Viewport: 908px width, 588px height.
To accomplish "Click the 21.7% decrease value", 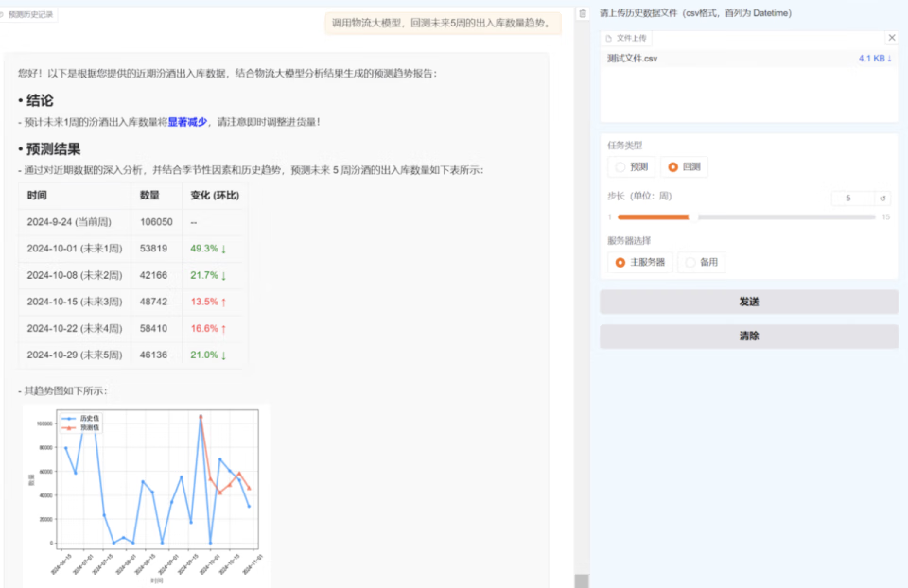I will click(x=208, y=275).
